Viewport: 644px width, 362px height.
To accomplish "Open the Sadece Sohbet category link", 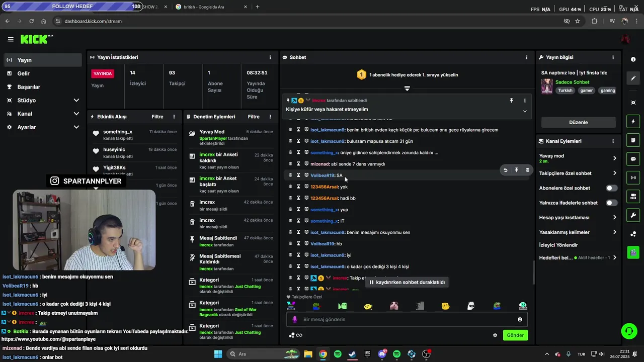I will (x=572, y=82).
